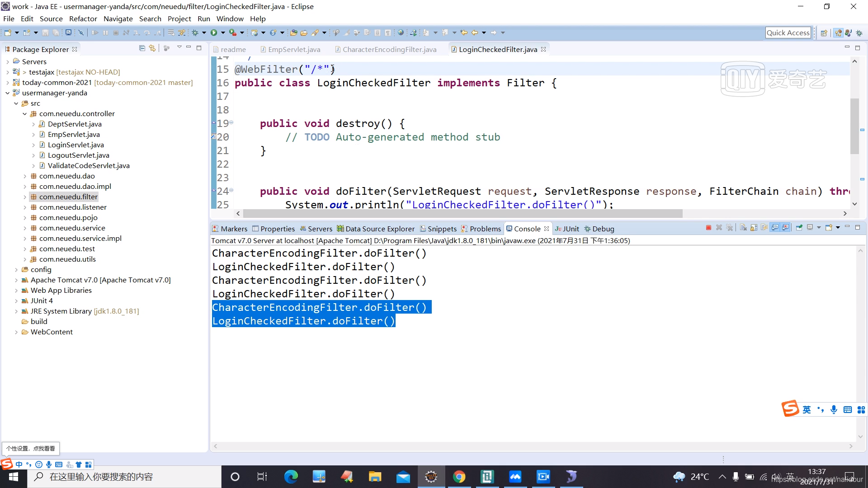Switch to the CharacterEncodingFilter.java editor tab

pyautogui.click(x=386, y=49)
